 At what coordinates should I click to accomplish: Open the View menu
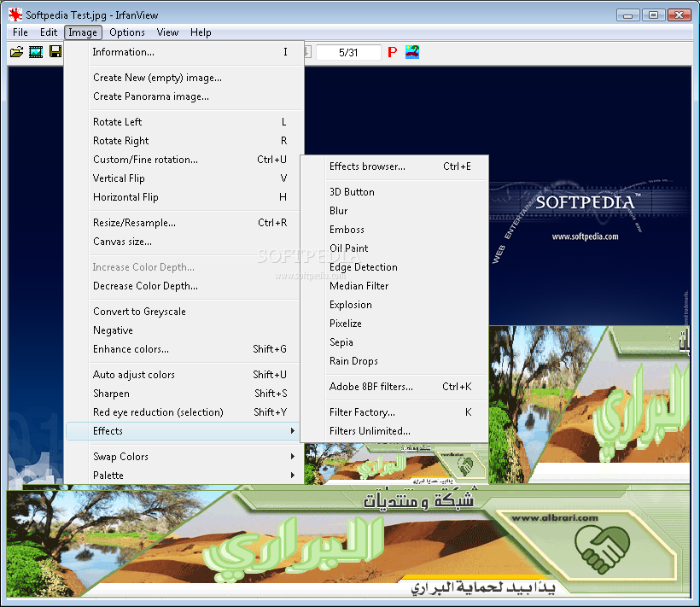[x=167, y=32]
